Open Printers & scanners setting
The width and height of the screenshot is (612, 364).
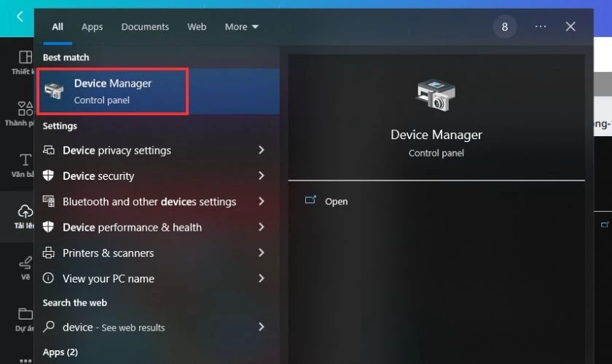click(x=157, y=253)
